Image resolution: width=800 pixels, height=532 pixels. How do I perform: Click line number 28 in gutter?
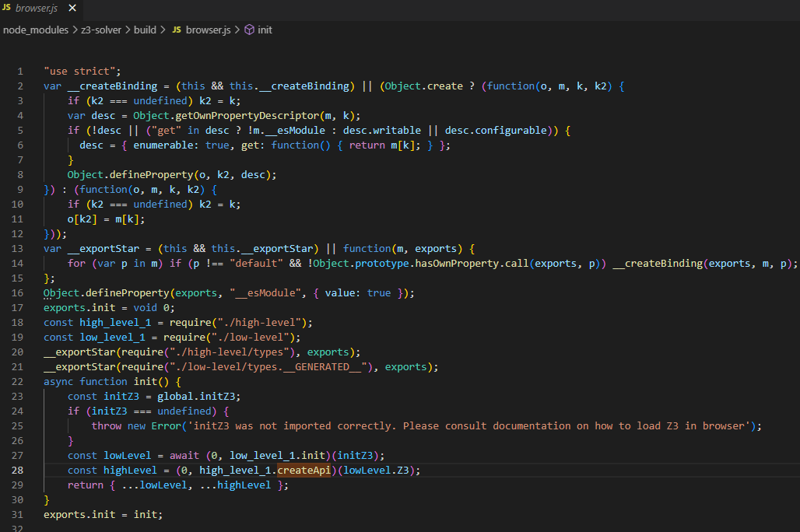point(17,471)
